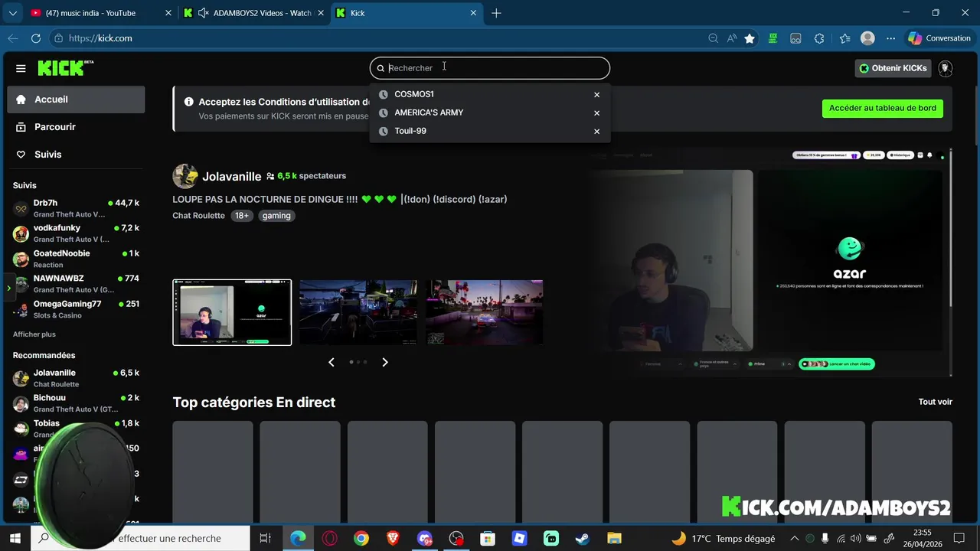Switch to the music india YouTube tab
Image resolution: width=980 pixels, height=551 pixels.
click(x=100, y=13)
